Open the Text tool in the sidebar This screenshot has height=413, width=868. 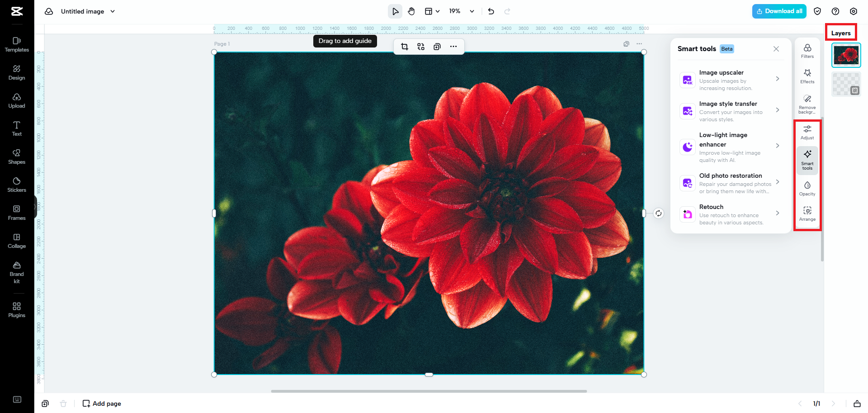point(16,128)
